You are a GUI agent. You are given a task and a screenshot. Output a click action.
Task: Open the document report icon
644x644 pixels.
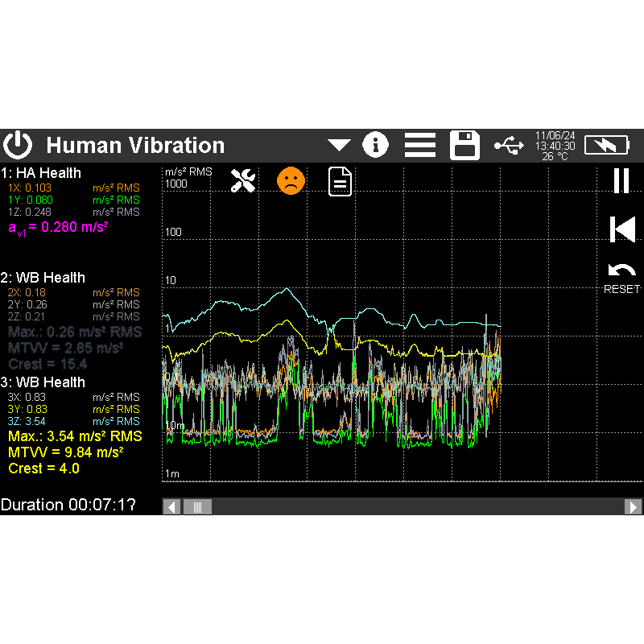point(341,181)
